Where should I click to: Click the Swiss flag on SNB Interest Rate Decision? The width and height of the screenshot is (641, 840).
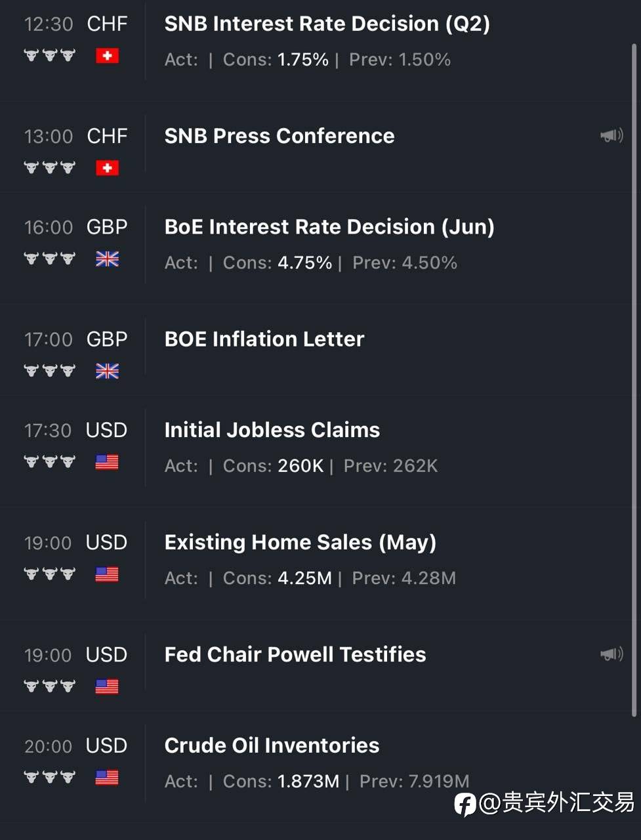point(107,56)
